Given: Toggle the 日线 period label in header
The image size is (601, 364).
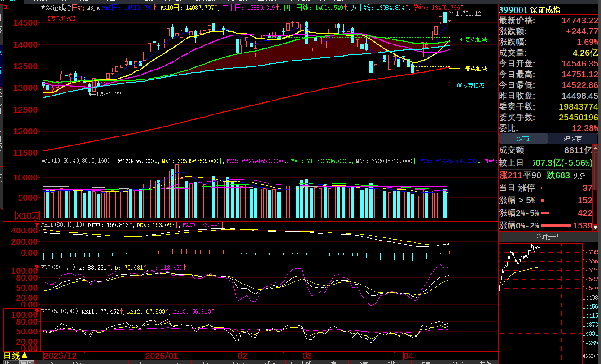Looking at the screenshot, I should pos(78,8).
